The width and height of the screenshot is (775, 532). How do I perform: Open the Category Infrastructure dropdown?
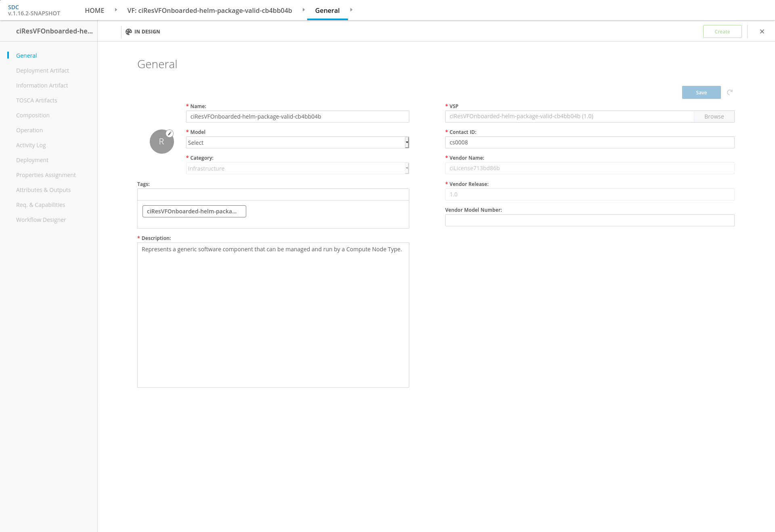click(297, 169)
